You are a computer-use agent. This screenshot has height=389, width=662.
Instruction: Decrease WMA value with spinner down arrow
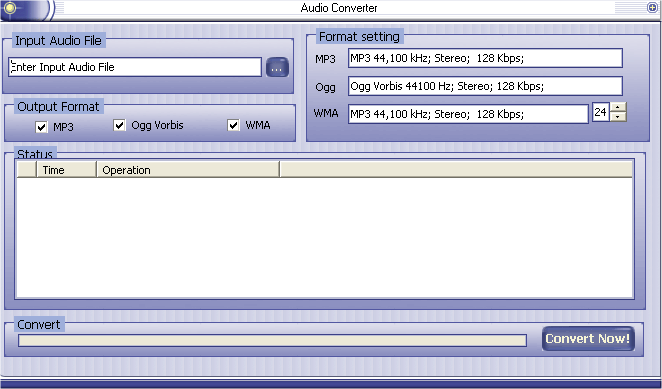618,117
